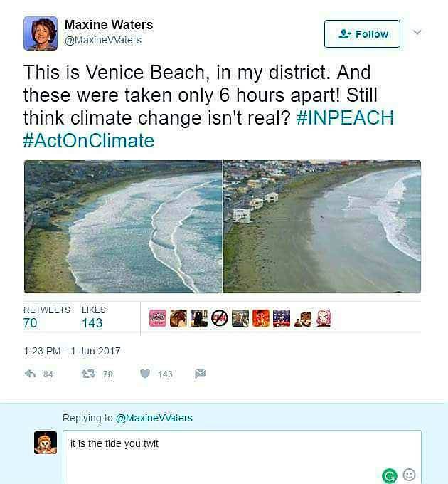
Task: Open the right low-tide beach photo
Action: 322,226
